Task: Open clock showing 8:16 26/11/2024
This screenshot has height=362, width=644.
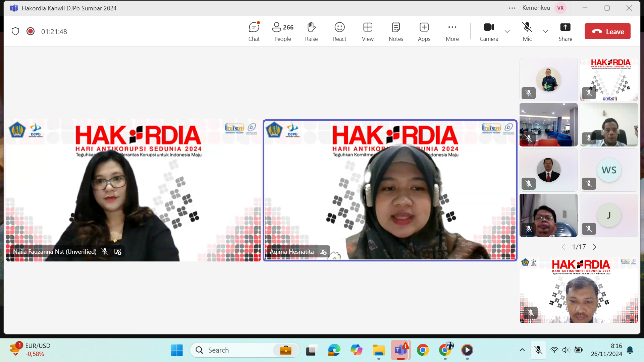Action: pos(606,350)
